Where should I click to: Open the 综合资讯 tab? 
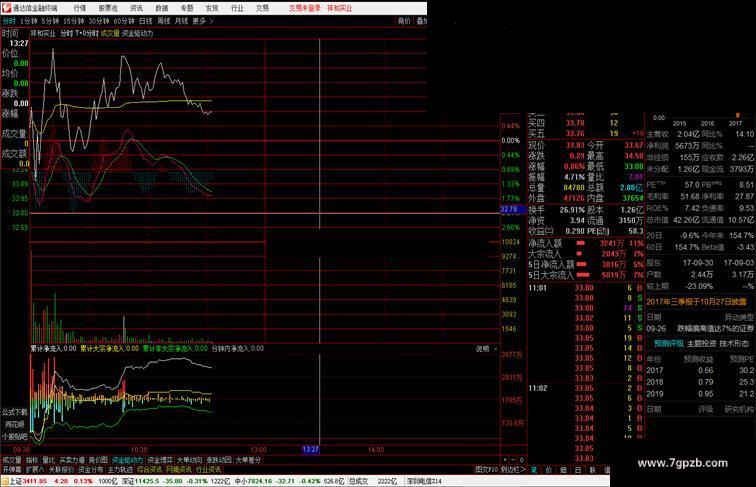(x=149, y=469)
